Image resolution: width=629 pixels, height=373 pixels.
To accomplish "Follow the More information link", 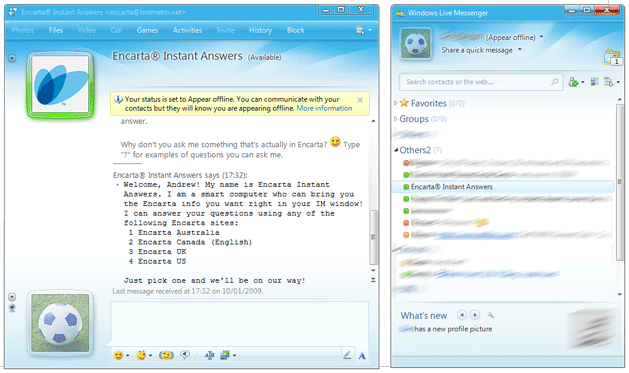I will point(324,108).
